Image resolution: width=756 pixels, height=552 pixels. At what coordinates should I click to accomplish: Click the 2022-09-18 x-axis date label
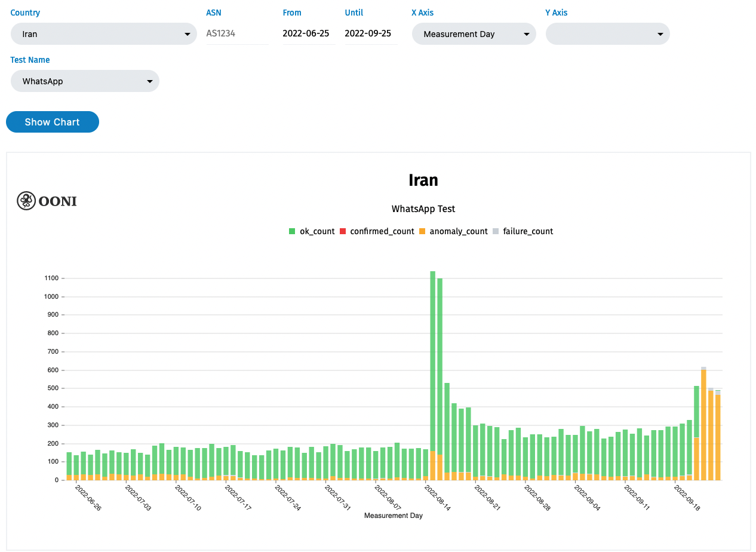tap(687, 498)
